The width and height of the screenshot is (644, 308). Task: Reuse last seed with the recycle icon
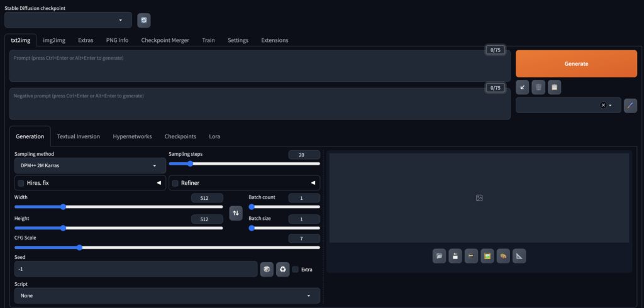coord(283,269)
